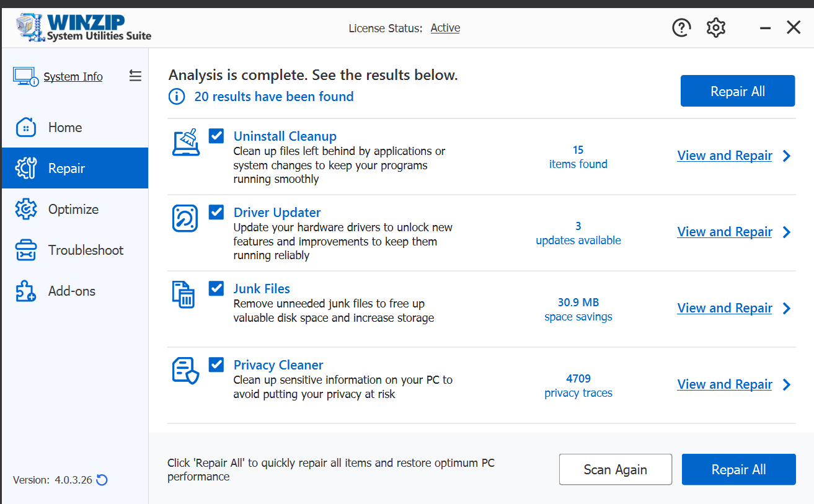This screenshot has width=814, height=504.
Task: Open View and Repair for Privacy Cleaner
Action: pyautogui.click(x=725, y=384)
